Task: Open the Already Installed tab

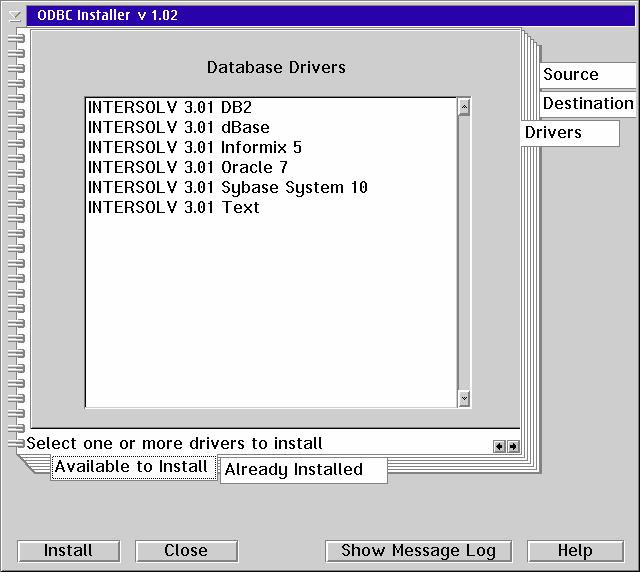Action: pos(303,470)
